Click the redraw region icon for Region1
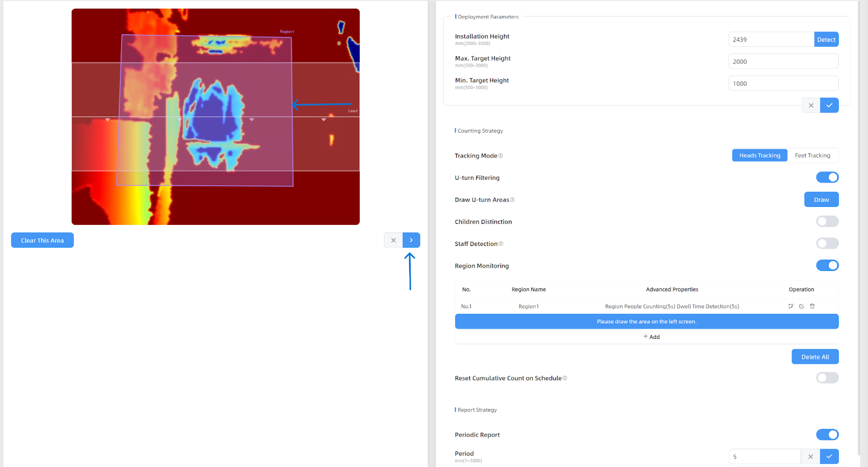The height and width of the screenshot is (467, 868). [x=791, y=306]
